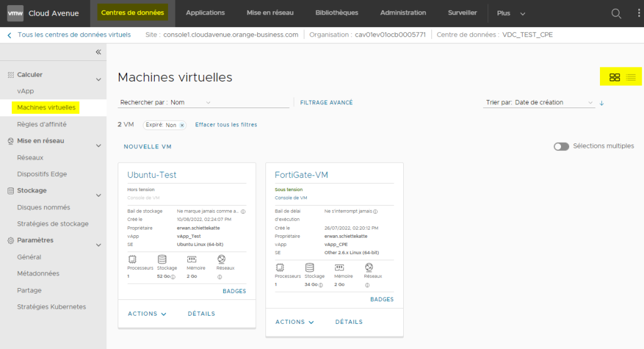Remove the Expiré: Non filter chip
Image resolution: width=644 pixels, height=349 pixels.
click(182, 125)
